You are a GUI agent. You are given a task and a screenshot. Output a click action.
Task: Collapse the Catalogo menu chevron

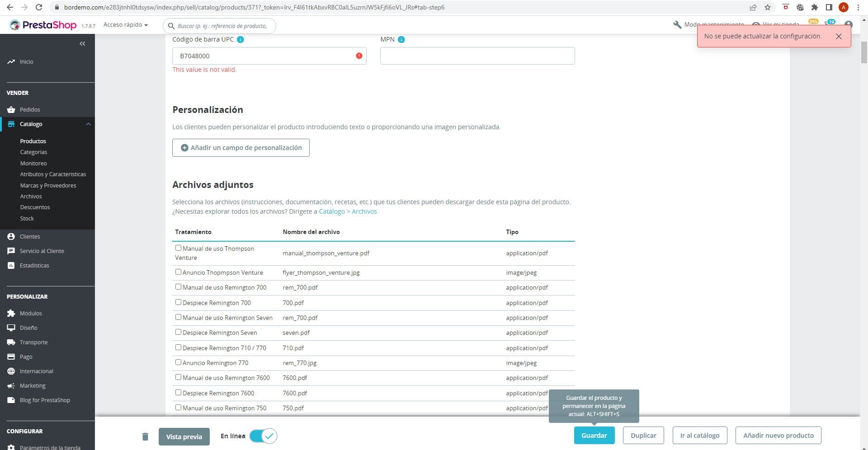pyautogui.click(x=89, y=124)
